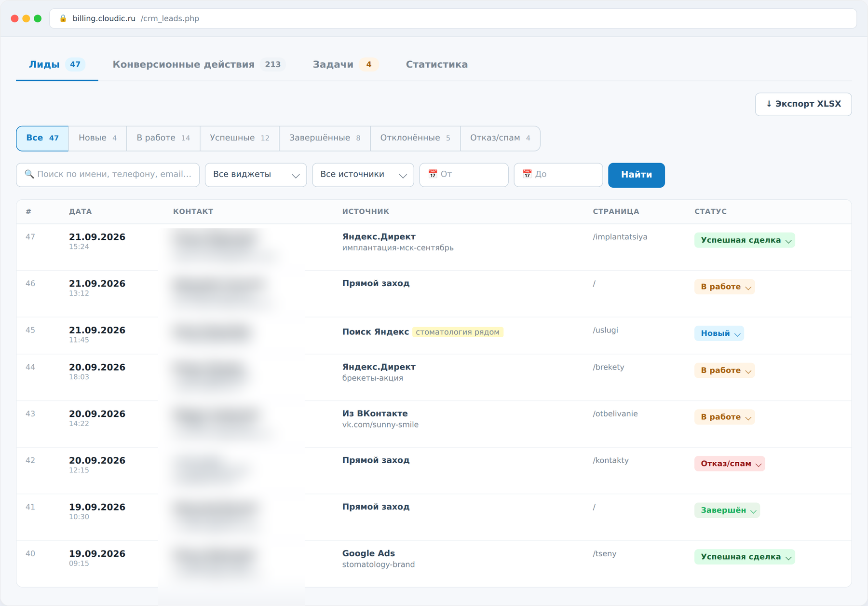This screenshot has width=868, height=606.
Task: Click the СТАТУС column header
Action: pyautogui.click(x=710, y=211)
